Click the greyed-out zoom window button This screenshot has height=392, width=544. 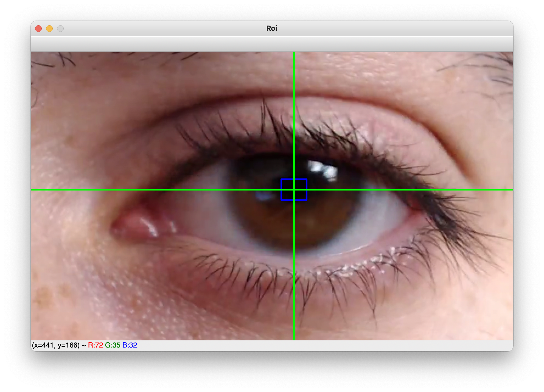click(60, 29)
